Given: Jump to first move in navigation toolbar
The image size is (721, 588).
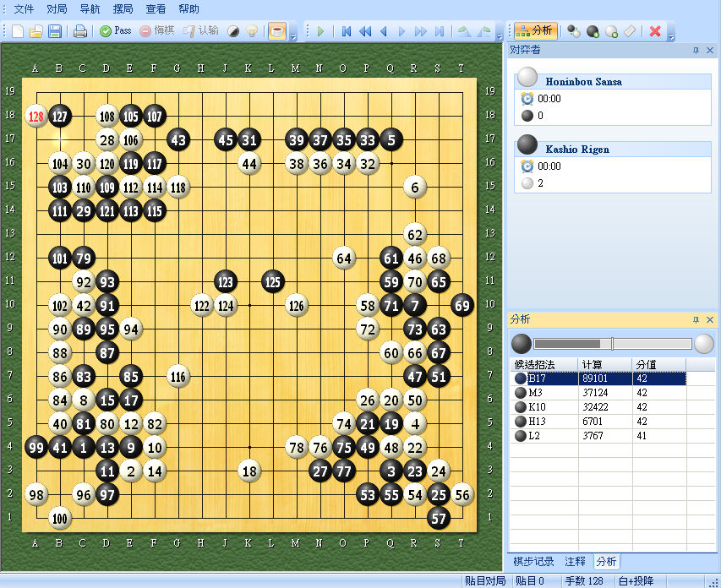Looking at the screenshot, I should tap(347, 31).
